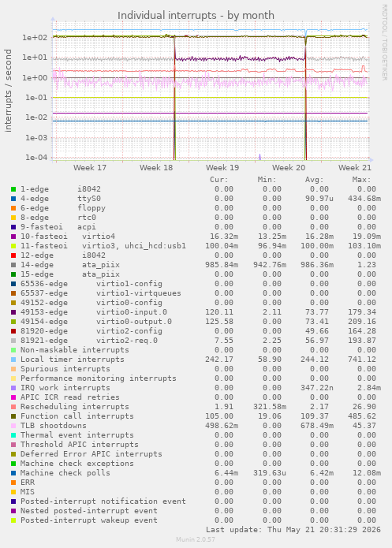Click the Max: column header
This screenshot has width=392, height=548.
[x=361, y=180]
